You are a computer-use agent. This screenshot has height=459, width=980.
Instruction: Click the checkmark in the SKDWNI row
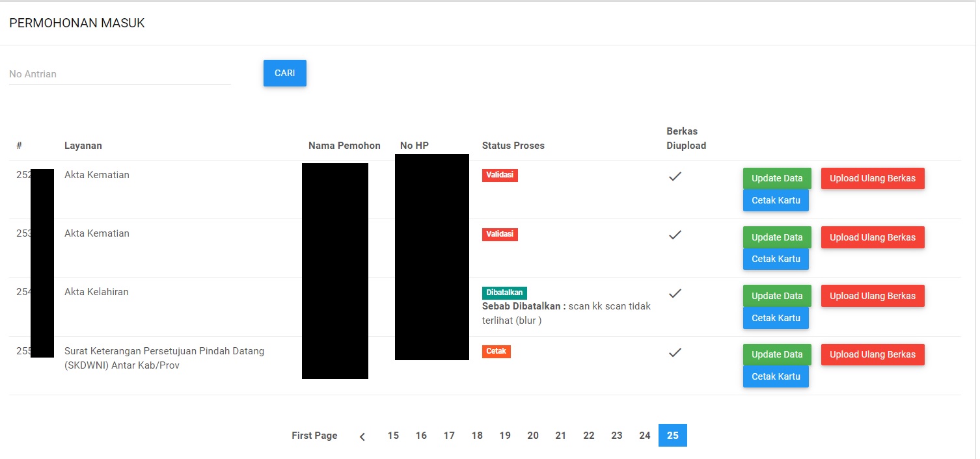point(675,352)
